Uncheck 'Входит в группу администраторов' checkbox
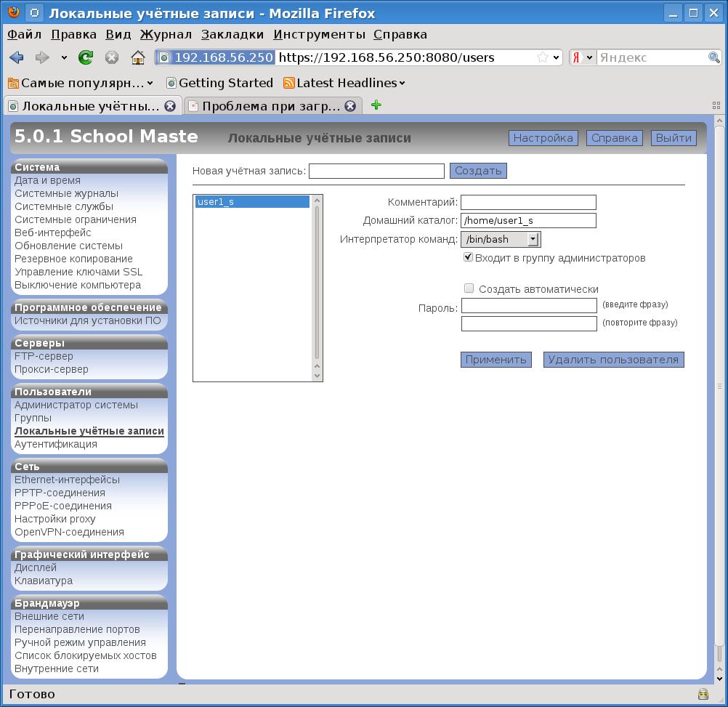The image size is (728, 707). click(468, 257)
